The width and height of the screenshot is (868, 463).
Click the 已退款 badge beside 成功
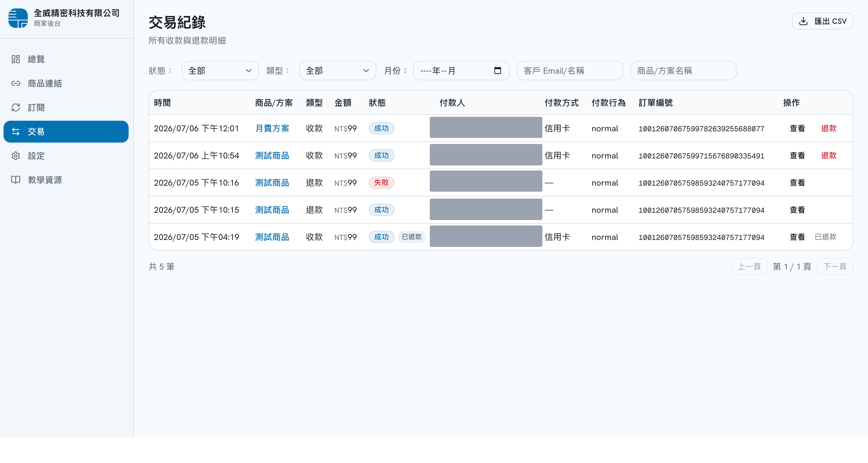tap(412, 237)
